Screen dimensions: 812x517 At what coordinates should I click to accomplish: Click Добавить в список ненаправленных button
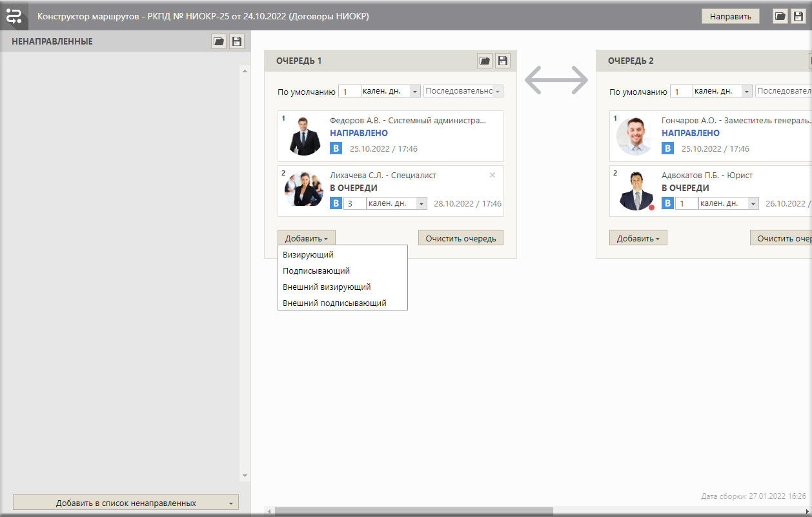126,503
